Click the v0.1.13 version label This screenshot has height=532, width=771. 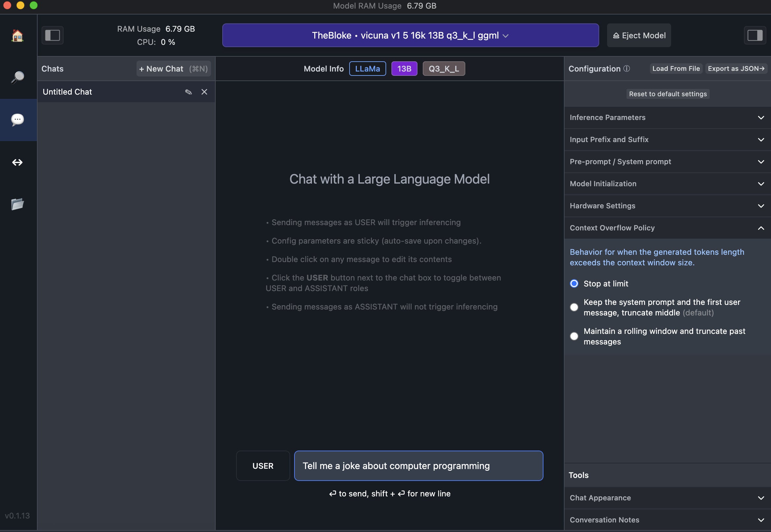click(x=17, y=516)
